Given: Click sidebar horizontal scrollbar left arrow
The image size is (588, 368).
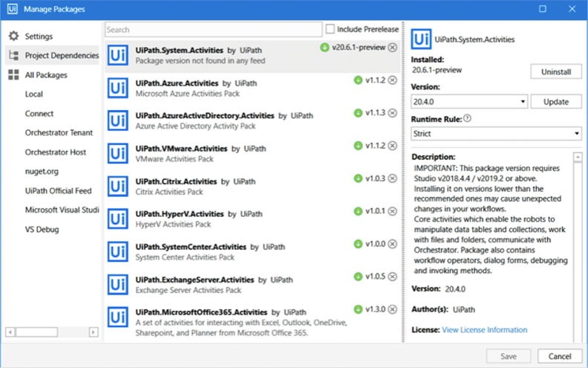Looking at the screenshot, I should [10, 332].
